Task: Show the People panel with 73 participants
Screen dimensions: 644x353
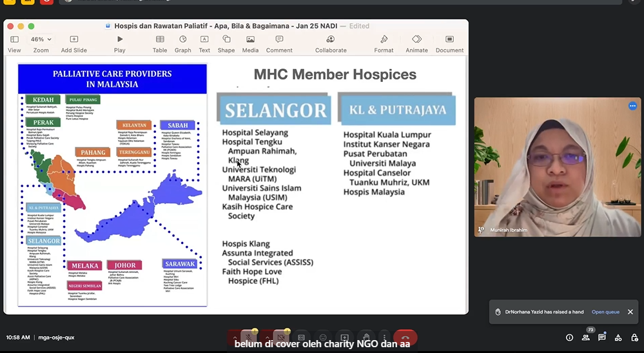Action: pos(586,338)
